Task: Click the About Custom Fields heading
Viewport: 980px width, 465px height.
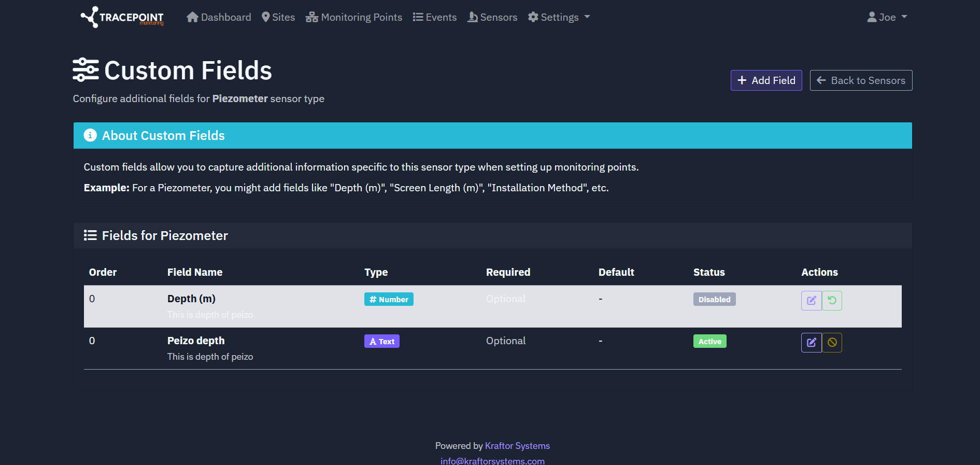Action: (x=163, y=135)
